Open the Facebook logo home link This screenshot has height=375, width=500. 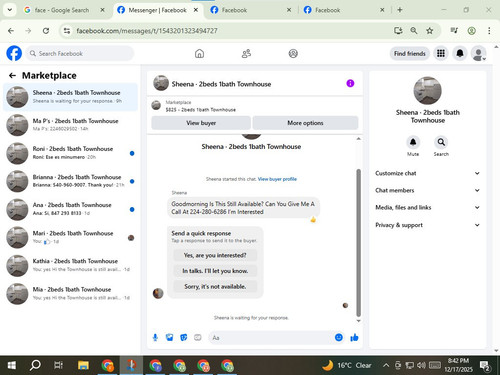pyautogui.click(x=14, y=53)
